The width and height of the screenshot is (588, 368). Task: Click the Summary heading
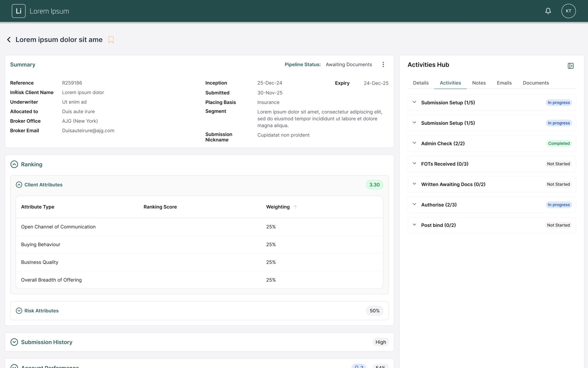23,64
